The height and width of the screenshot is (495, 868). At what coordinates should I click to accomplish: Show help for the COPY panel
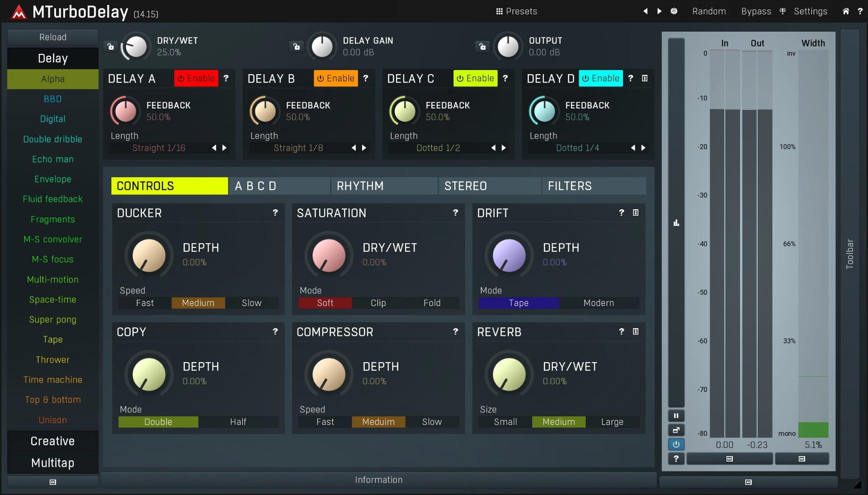pos(275,331)
